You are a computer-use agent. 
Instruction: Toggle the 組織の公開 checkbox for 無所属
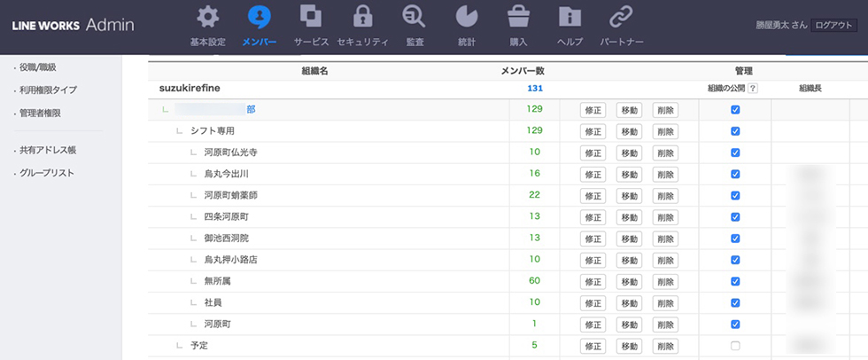click(x=735, y=281)
